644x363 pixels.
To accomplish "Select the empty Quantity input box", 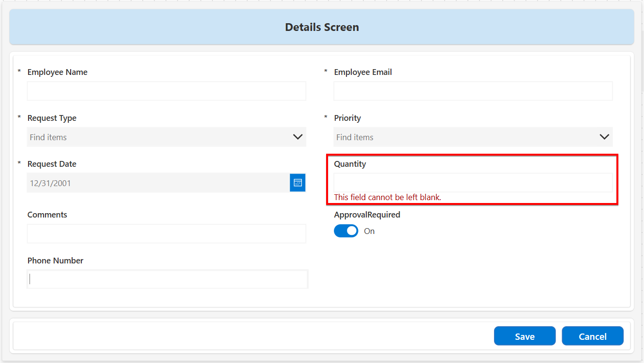I will tap(473, 183).
